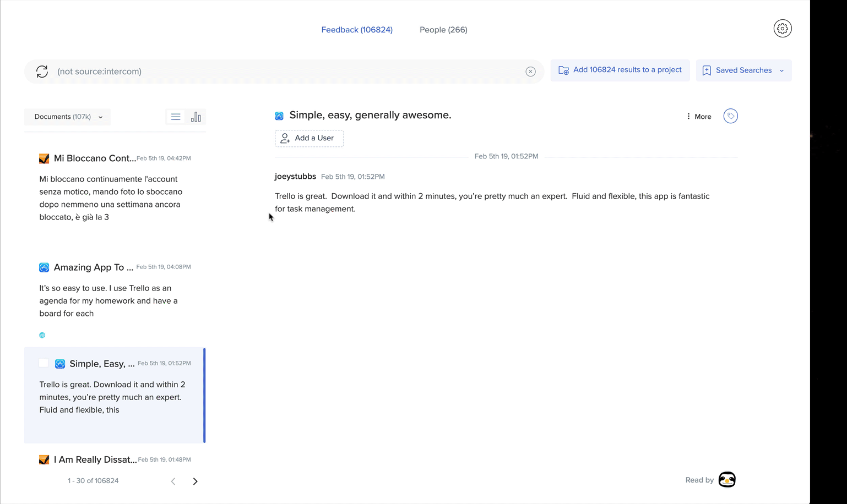Click the pagination text 1 - 30 of 106824
Image resolution: width=847 pixels, height=504 pixels.
click(x=93, y=481)
